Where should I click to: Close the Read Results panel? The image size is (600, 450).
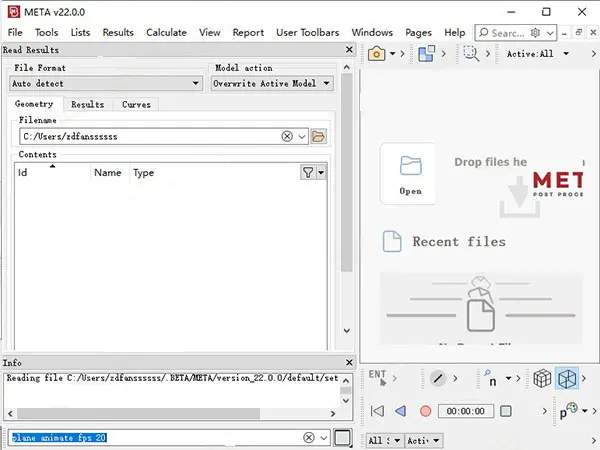tap(349, 50)
